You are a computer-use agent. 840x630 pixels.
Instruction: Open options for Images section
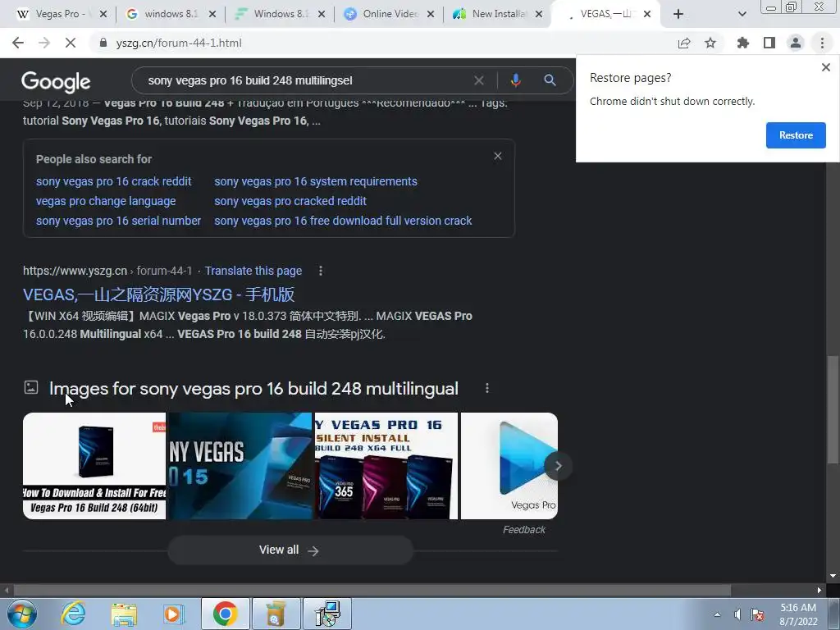487,388
